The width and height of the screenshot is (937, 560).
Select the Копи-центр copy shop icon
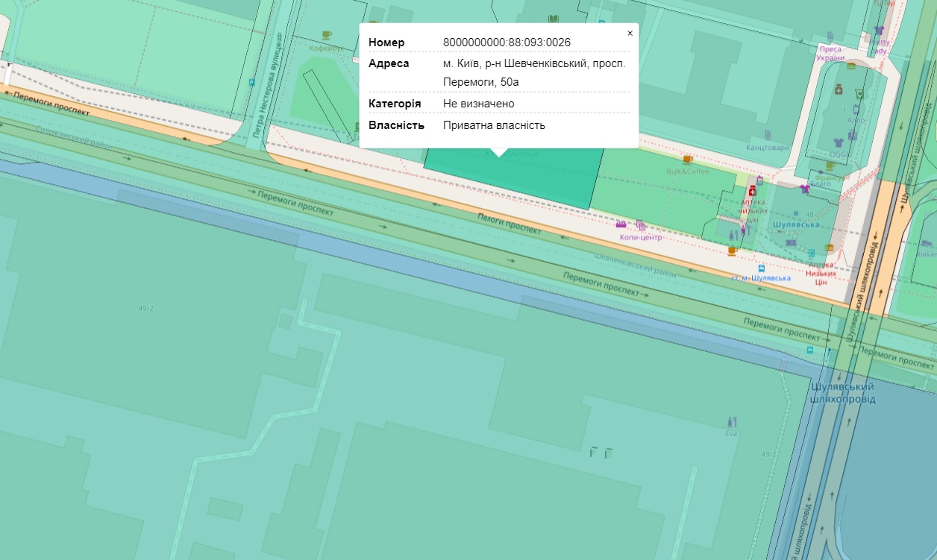(x=640, y=224)
